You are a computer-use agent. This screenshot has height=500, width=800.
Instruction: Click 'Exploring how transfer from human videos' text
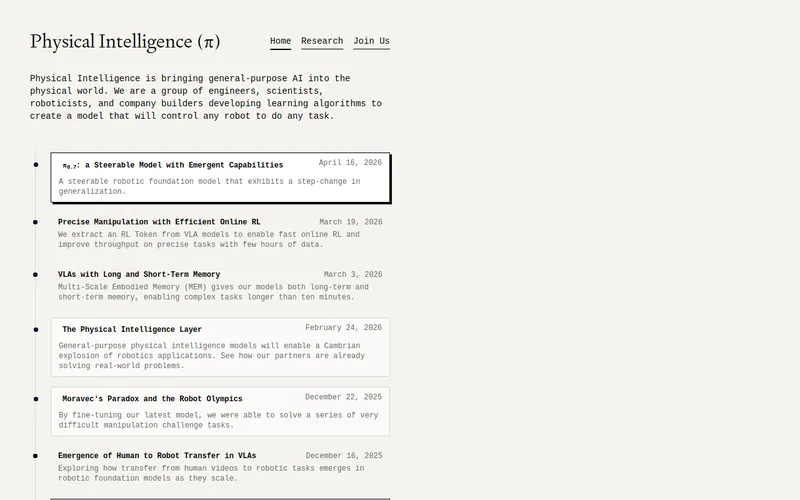coord(211,473)
